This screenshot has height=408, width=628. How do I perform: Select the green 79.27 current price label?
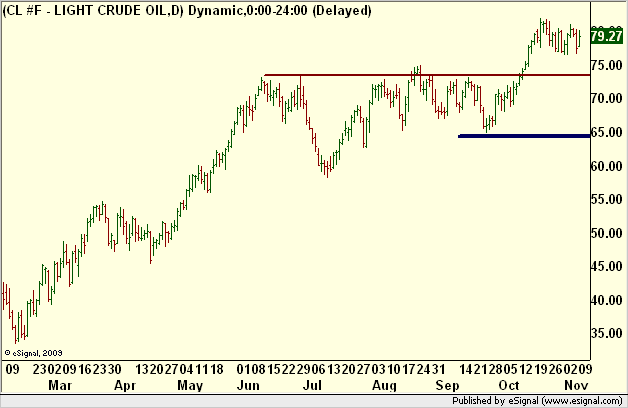pos(607,36)
